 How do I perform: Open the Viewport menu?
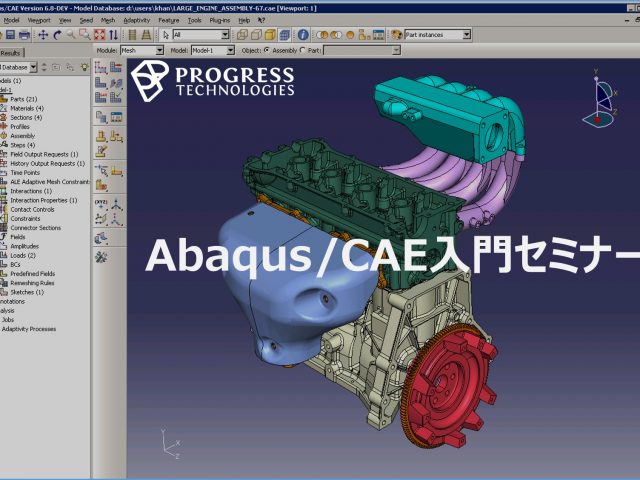click(39, 20)
